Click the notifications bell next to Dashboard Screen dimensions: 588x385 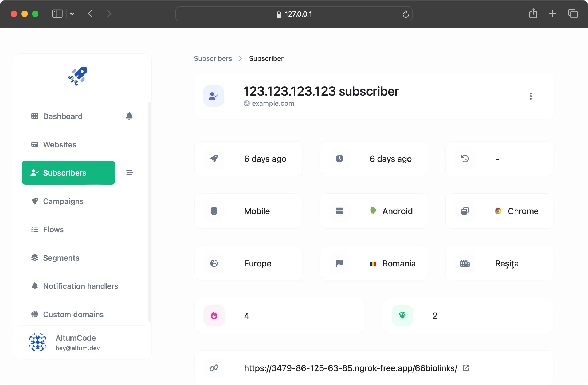(x=129, y=116)
